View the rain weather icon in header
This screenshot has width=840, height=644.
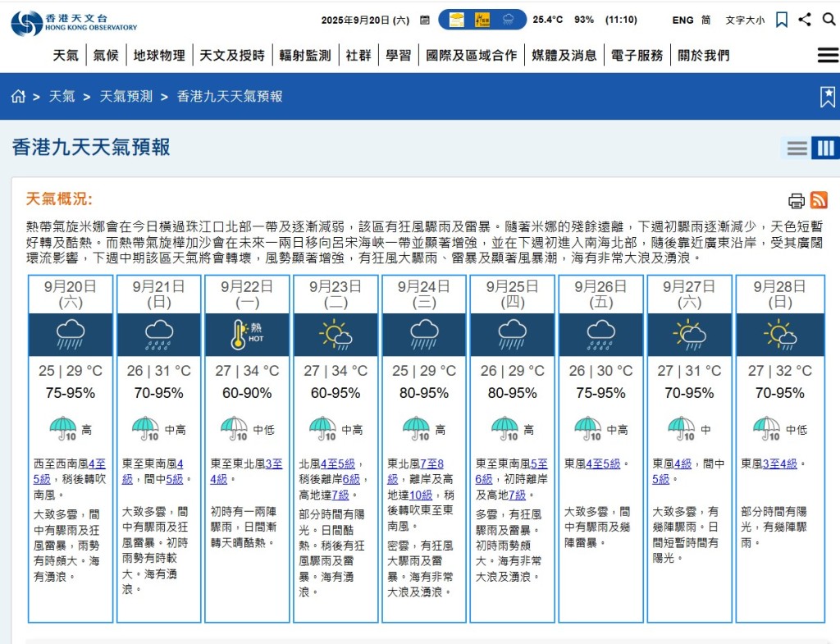click(508, 20)
